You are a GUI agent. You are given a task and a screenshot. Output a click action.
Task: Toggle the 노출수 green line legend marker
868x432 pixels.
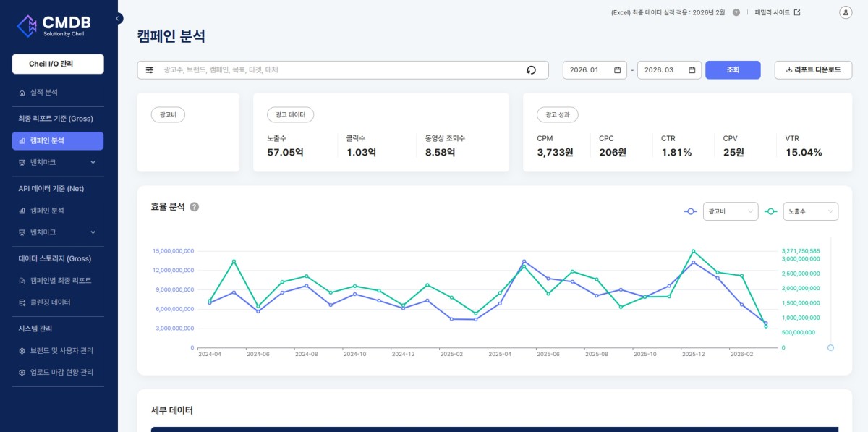[x=771, y=211]
